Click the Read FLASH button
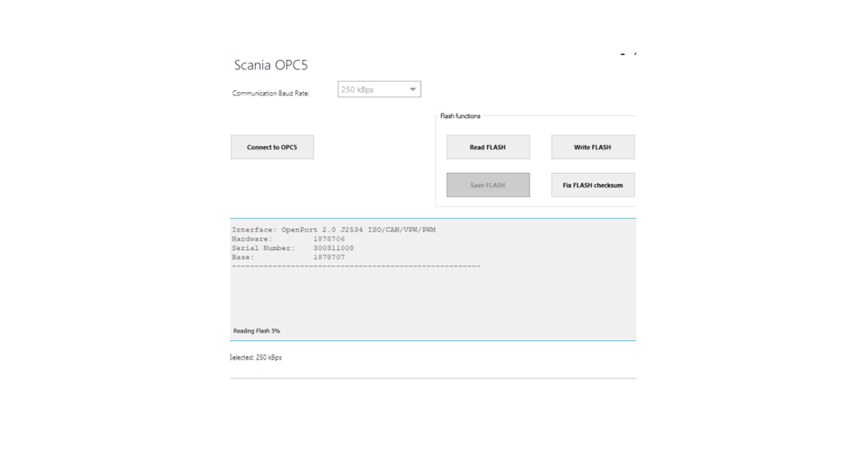The width and height of the screenshot is (868, 454). 488,148
